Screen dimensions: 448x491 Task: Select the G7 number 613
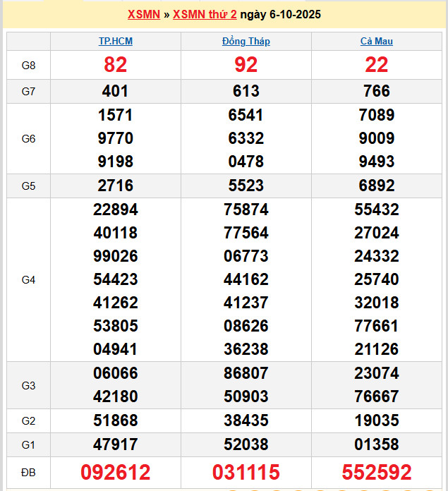tap(246, 91)
